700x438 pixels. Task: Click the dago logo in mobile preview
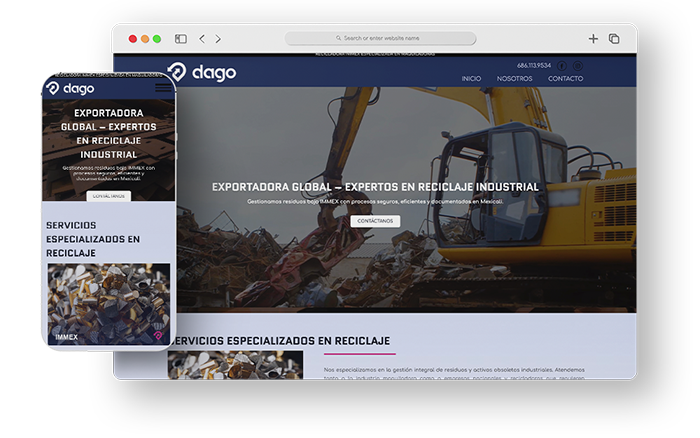tap(70, 88)
